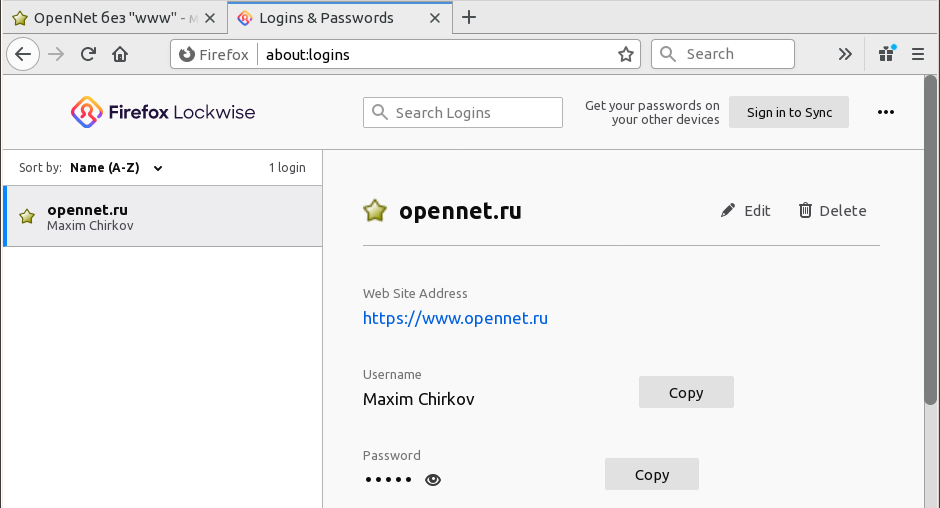
Task: Copy the username Maxim Chirkov
Action: [685, 393]
